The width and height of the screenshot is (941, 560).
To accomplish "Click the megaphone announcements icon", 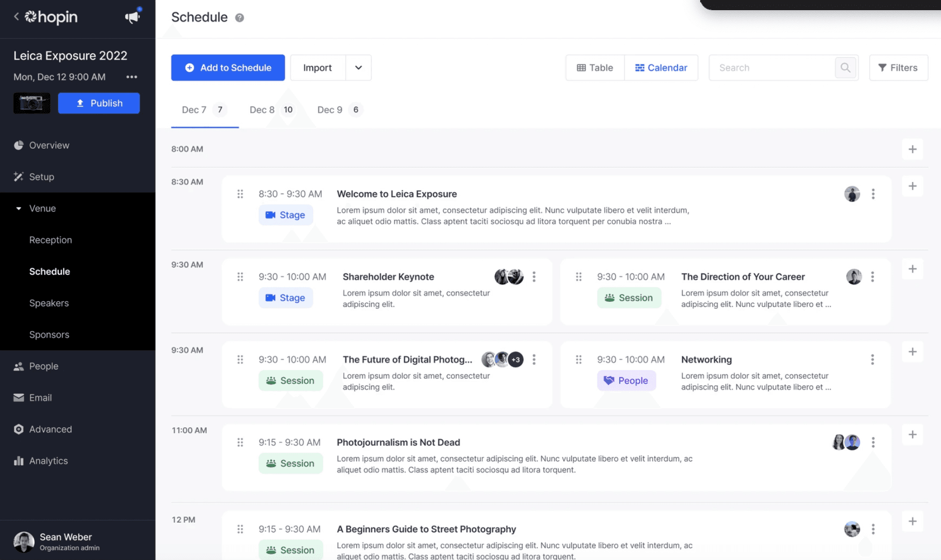I will [132, 17].
